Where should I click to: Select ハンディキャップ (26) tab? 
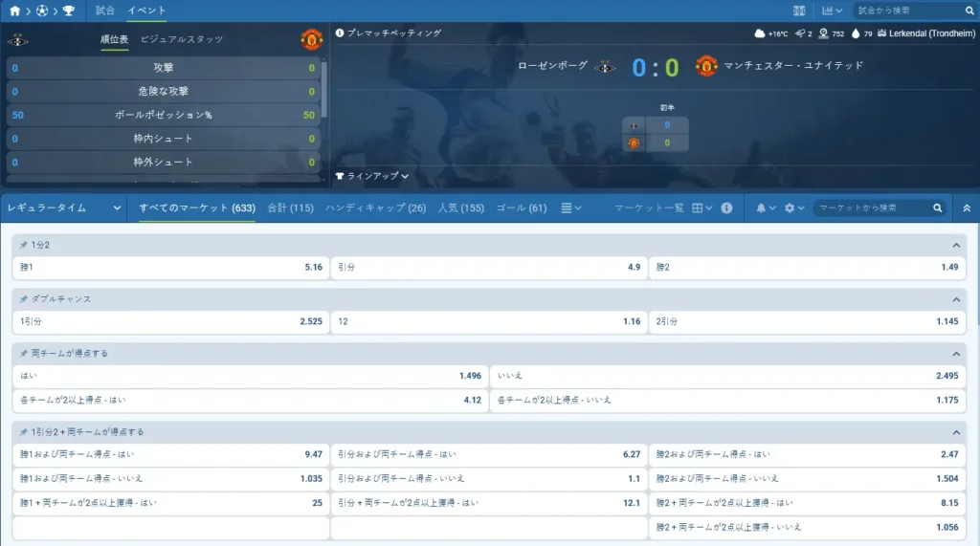point(375,208)
